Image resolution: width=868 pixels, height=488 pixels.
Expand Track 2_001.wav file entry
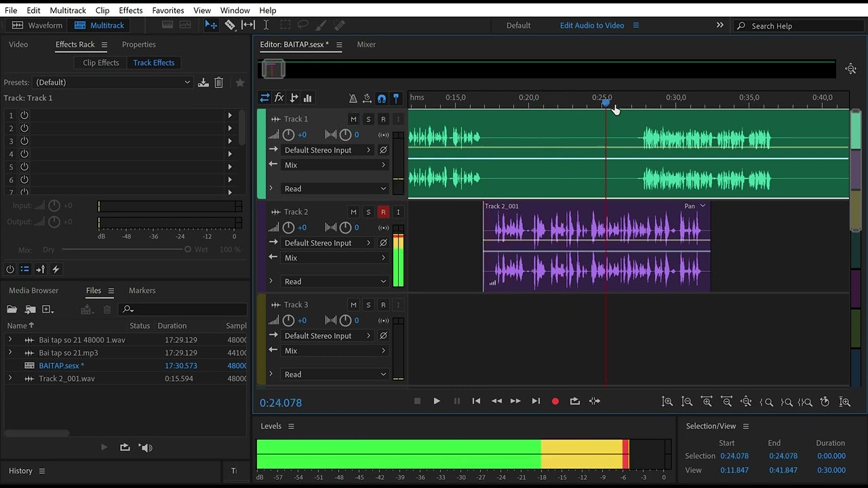pyautogui.click(x=9, y=378)
